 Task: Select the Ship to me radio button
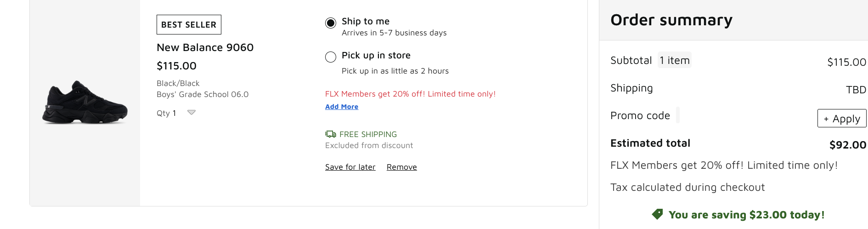click(331, 23)
